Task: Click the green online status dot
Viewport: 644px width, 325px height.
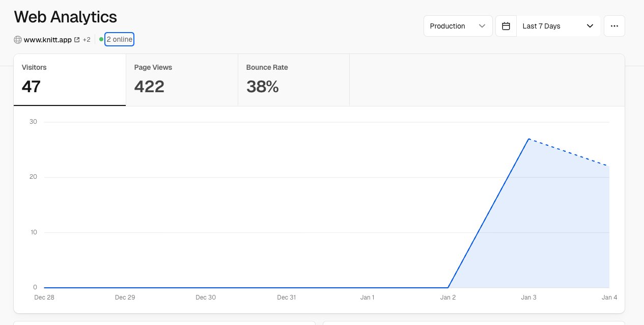Action: (x=101, y=40)
